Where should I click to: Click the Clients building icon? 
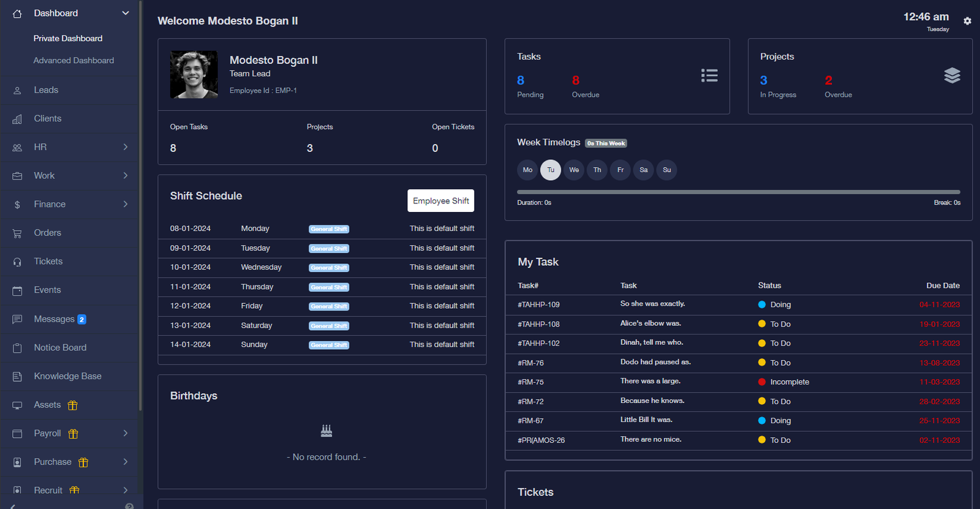point(17,119)
